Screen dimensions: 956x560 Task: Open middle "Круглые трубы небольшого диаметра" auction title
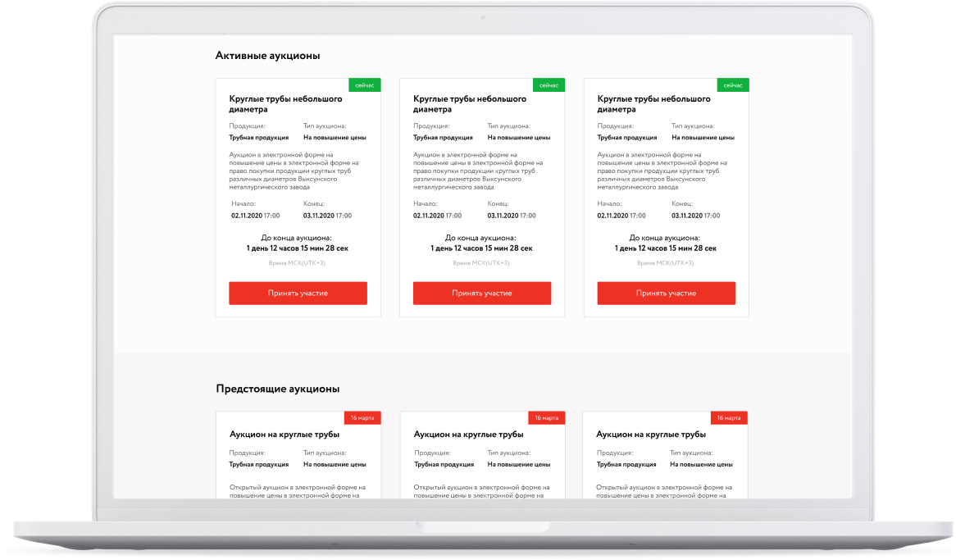(470, 103)
